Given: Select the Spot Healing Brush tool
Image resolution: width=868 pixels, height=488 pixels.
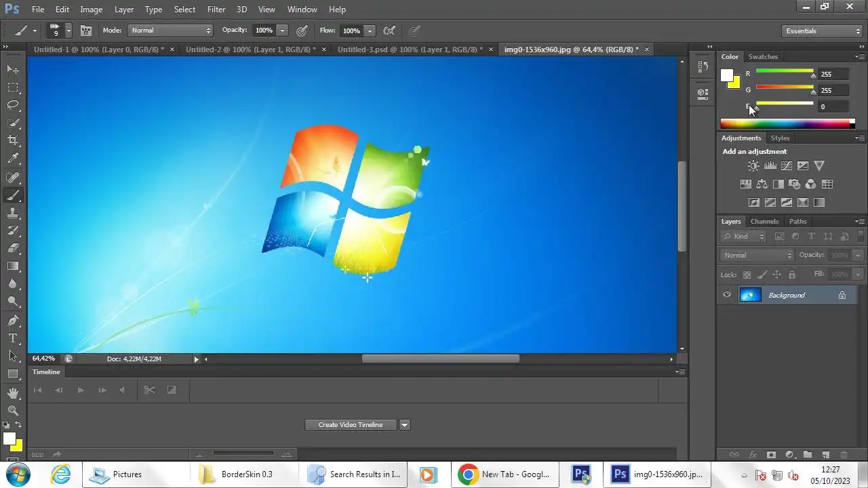Looking at the screenshot, I should tap(13, 178).
